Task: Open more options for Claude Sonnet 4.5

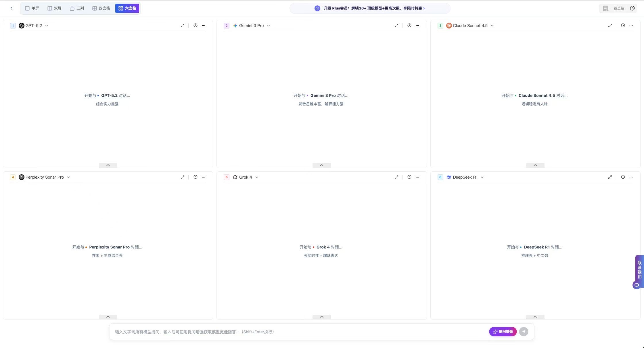Action: (x=631, y=26)
